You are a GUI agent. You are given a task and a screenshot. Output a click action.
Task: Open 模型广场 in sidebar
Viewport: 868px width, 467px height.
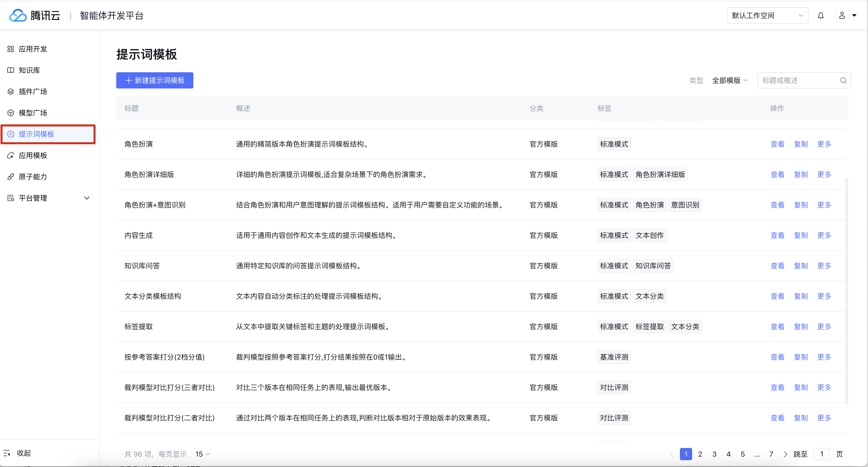click(x=33, y=113)
